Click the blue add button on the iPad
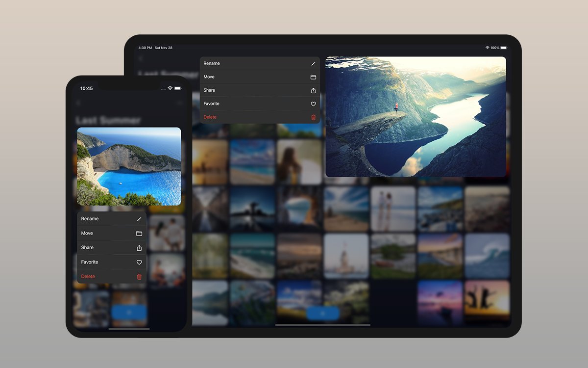 pyautogui.click(x=323, y=314)
